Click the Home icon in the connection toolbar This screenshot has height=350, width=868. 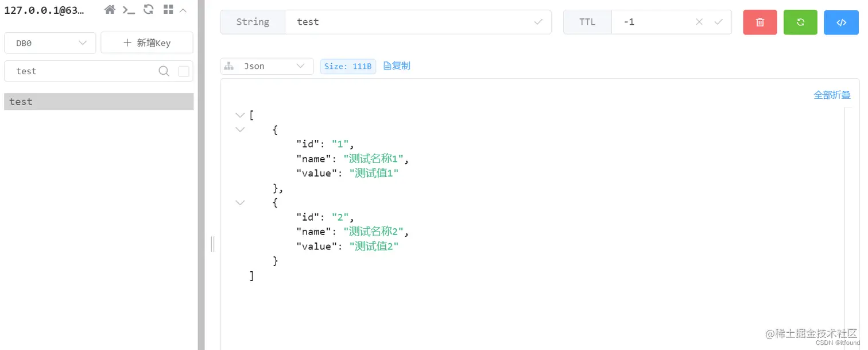click(x=109, y=10)
